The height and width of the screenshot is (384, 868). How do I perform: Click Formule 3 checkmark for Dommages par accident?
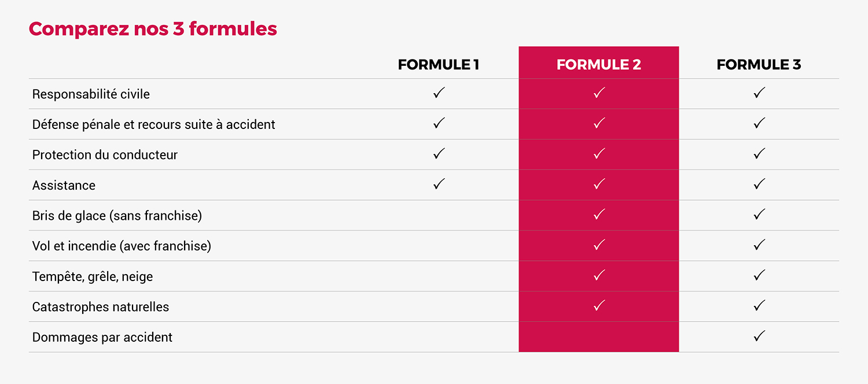pyautogui.click(x=759, y=336)
